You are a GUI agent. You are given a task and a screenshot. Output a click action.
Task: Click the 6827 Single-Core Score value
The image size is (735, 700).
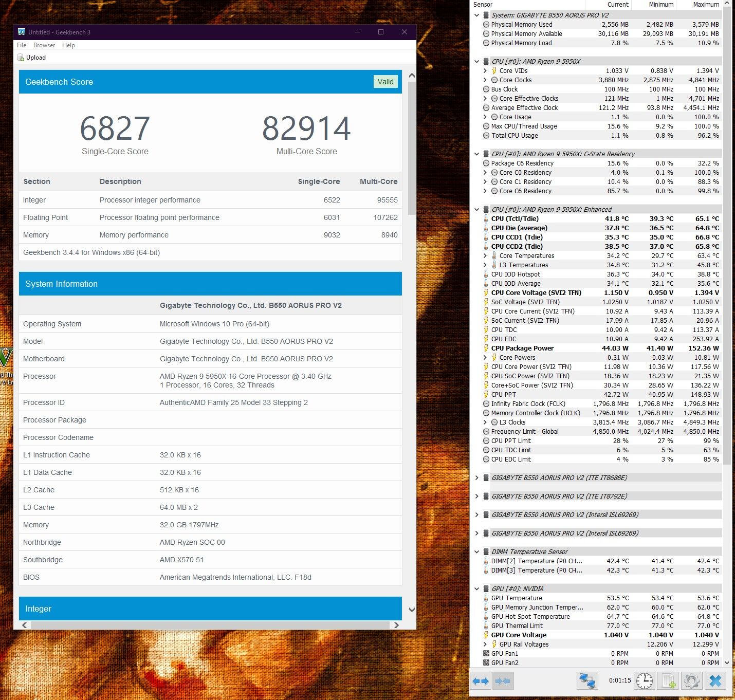115,128
